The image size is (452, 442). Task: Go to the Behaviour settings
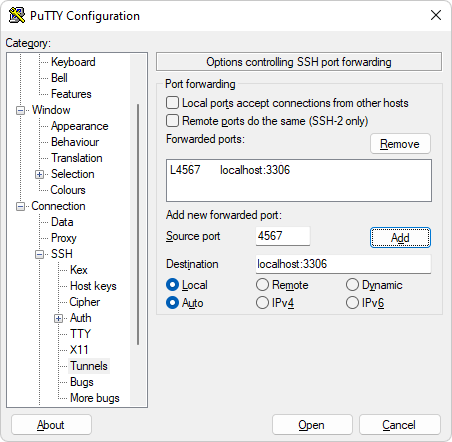75,142
